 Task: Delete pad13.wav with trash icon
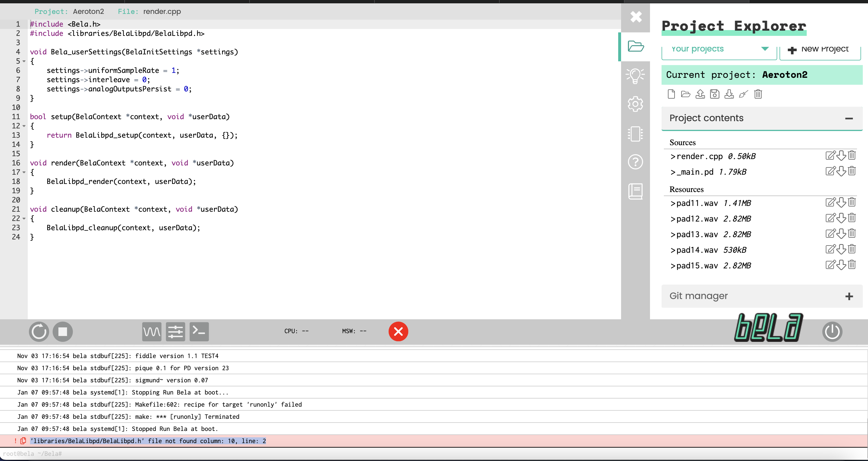click(852, 233)
